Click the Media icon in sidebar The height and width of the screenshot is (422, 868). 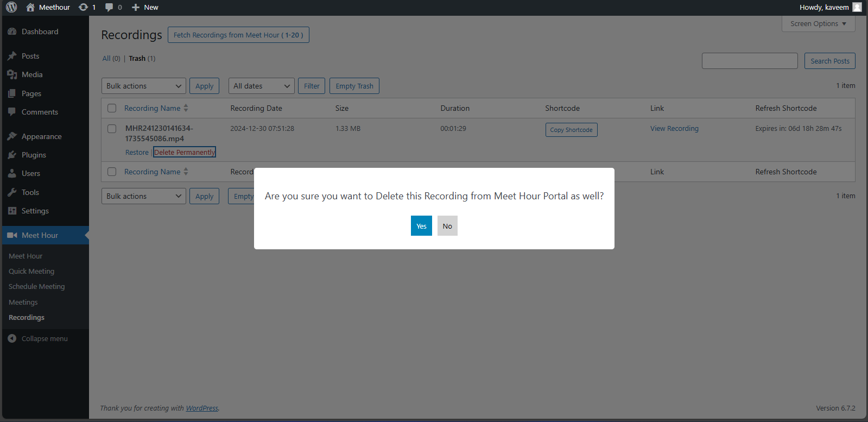pos(12,74)
